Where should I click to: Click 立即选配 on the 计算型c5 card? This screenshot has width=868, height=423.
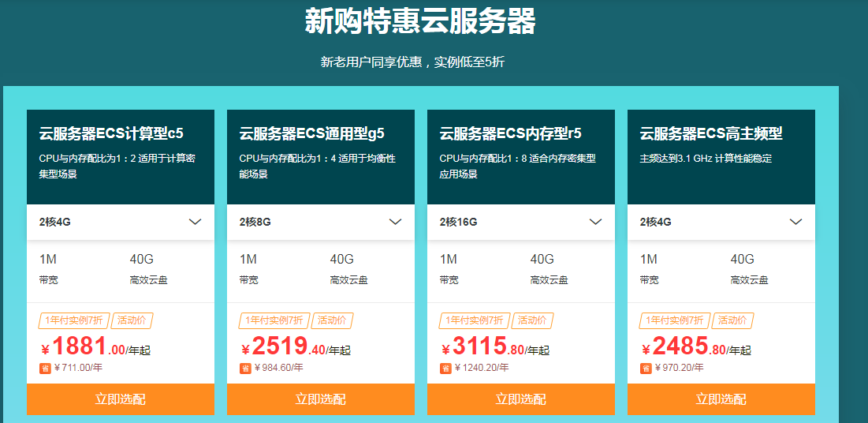pyautogui.click(x=120, y=399)
